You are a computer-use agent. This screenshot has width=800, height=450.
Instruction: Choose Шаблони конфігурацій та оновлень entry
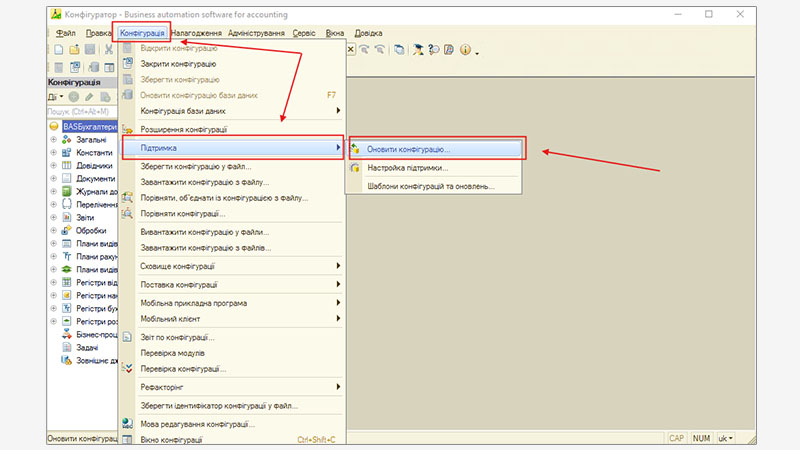pyautogui.click(x=429, y=186)
